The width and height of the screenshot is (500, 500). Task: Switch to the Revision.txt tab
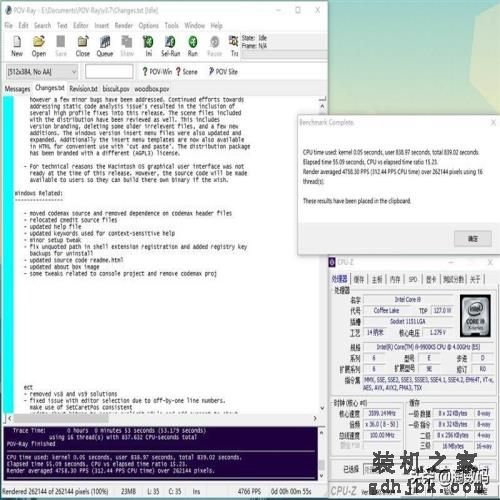pos(83,89)
